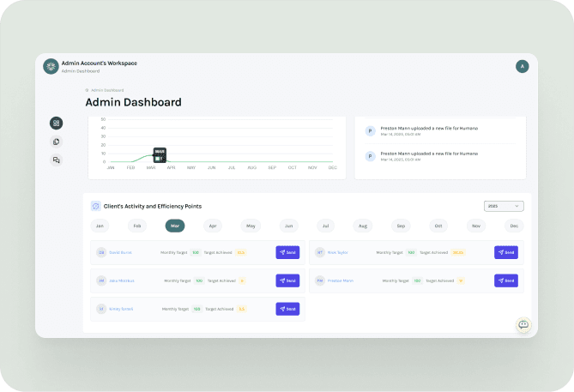Click the Send button in Nick Taylor's row
This screenshot has width=574, height=392.
(506, 252)
